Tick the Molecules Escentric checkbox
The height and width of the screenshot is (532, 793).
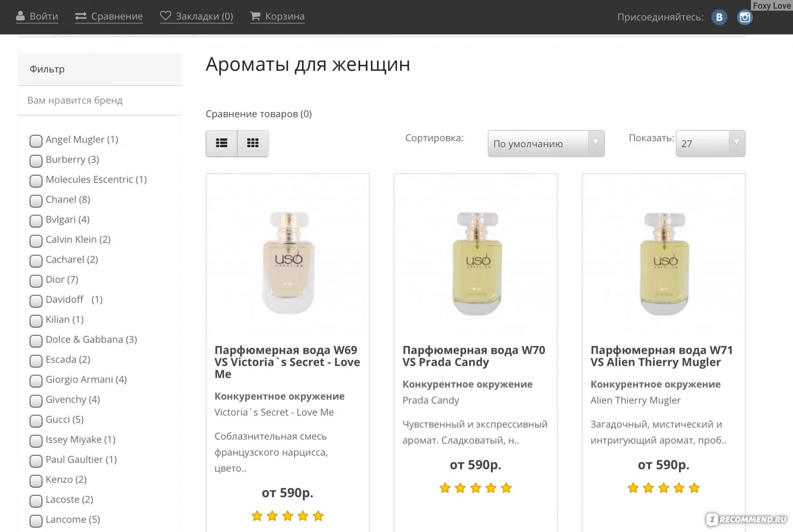click(x=36, y=181)
